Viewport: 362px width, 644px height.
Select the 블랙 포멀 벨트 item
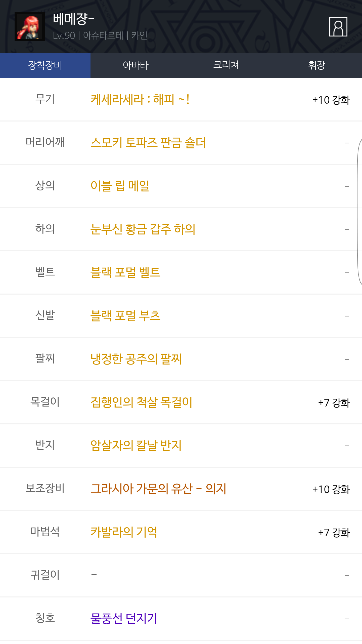point(125,273)
